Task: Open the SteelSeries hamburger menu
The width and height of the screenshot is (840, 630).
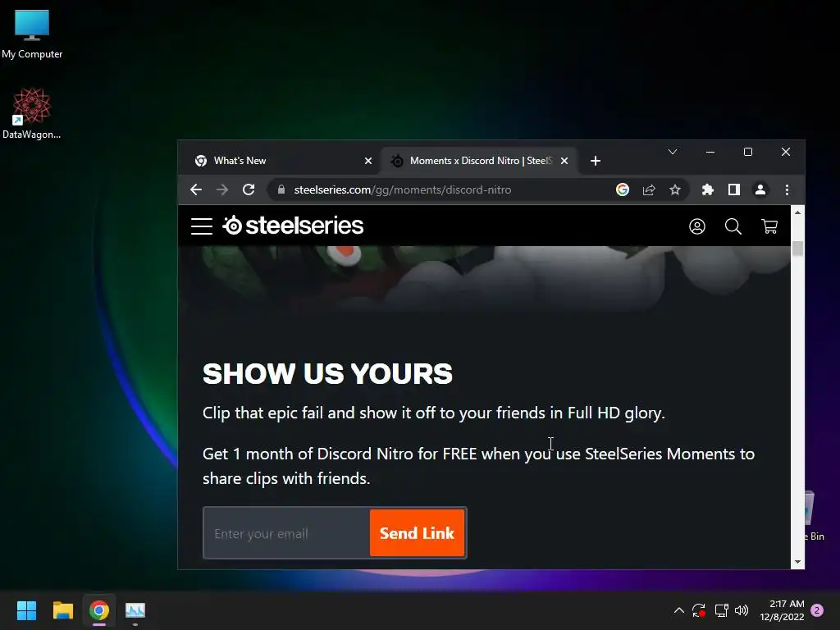Action: coord(202,226)
